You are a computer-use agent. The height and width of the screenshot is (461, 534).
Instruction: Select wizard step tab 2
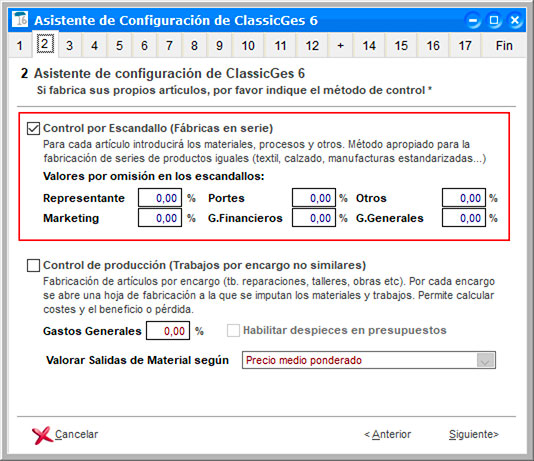pyautogui.click(x=45, y=44)
